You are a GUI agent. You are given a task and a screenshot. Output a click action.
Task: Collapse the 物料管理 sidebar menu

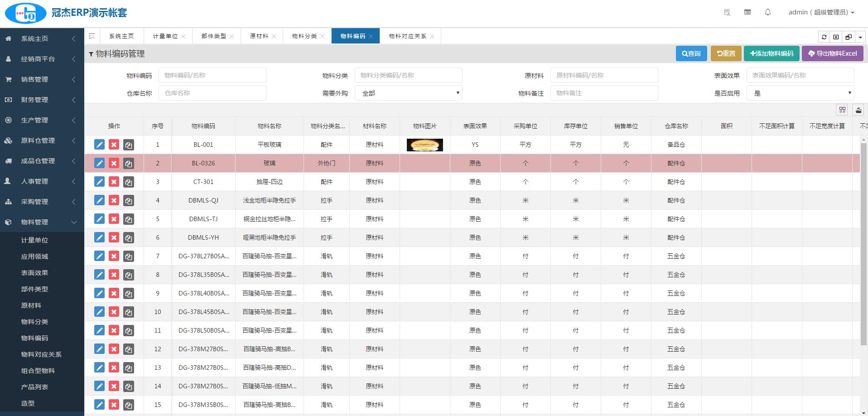pyautogui.click(x=42, y=222)
